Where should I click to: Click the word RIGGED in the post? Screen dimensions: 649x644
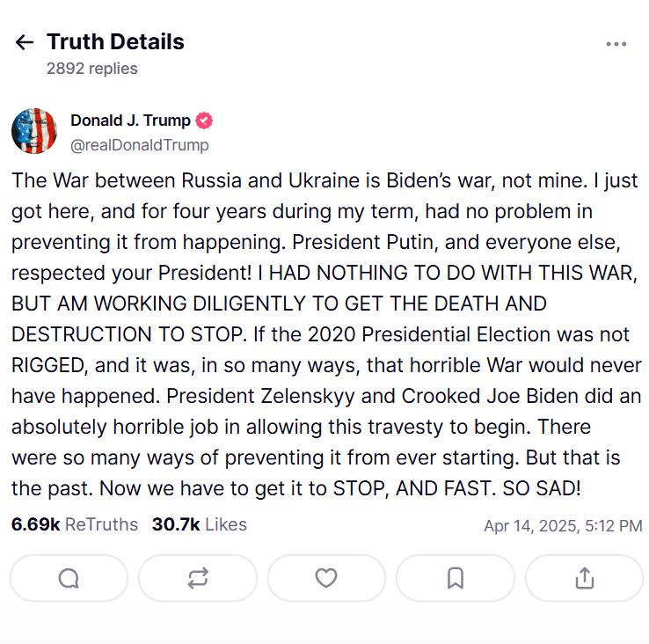[49, 366]
